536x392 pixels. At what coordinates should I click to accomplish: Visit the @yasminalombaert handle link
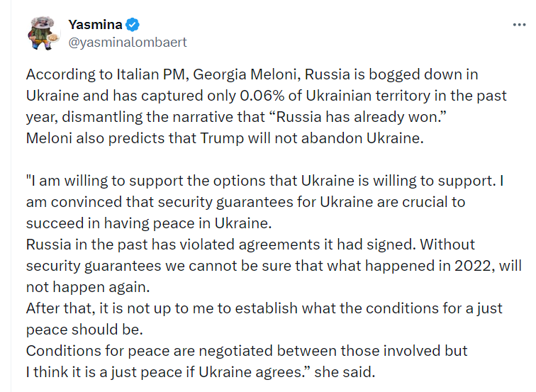[128, 43]
